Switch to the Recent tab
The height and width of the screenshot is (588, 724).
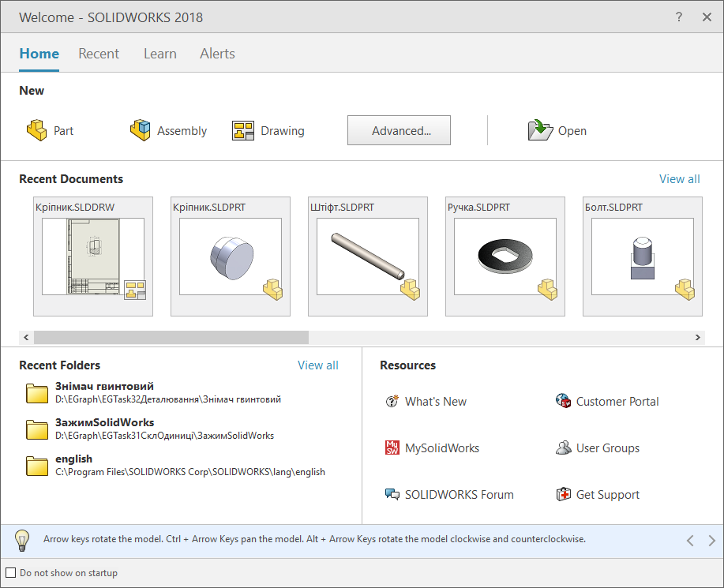coord(99,54)
